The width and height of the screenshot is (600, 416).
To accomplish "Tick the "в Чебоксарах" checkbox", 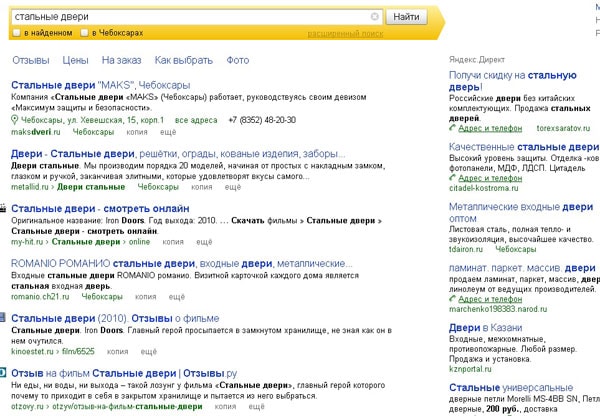I will click(x=84, y=33).
